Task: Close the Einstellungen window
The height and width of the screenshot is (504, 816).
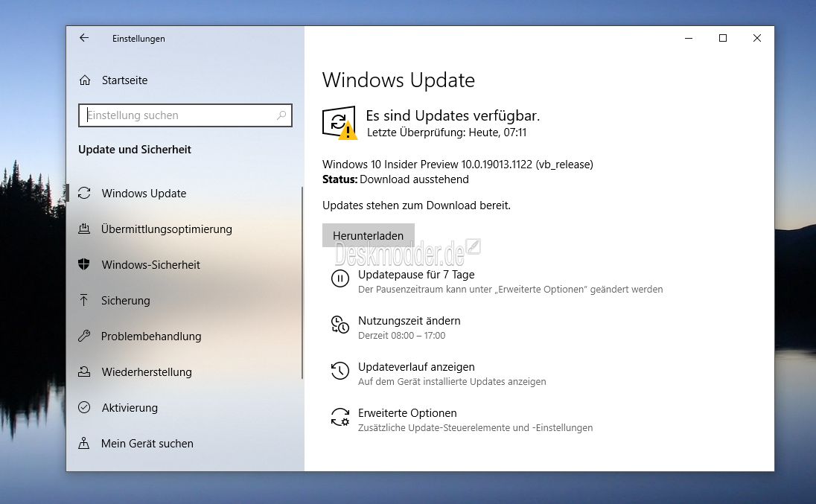Action: click(x=757, y=38)
